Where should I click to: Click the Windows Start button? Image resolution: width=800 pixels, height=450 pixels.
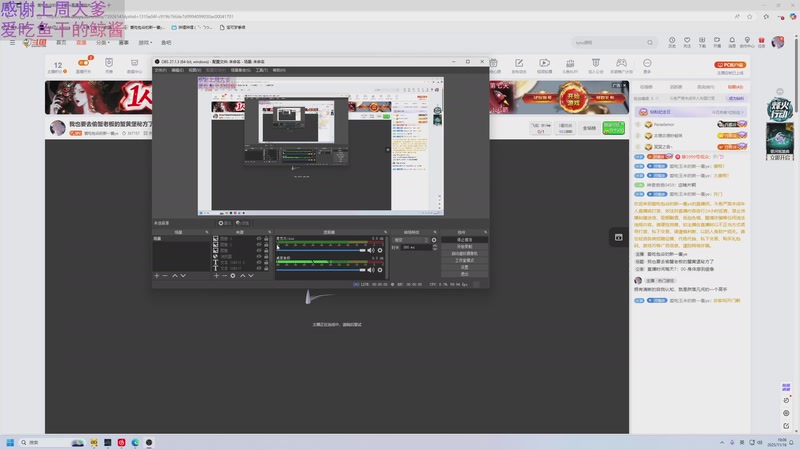(10, 442)
